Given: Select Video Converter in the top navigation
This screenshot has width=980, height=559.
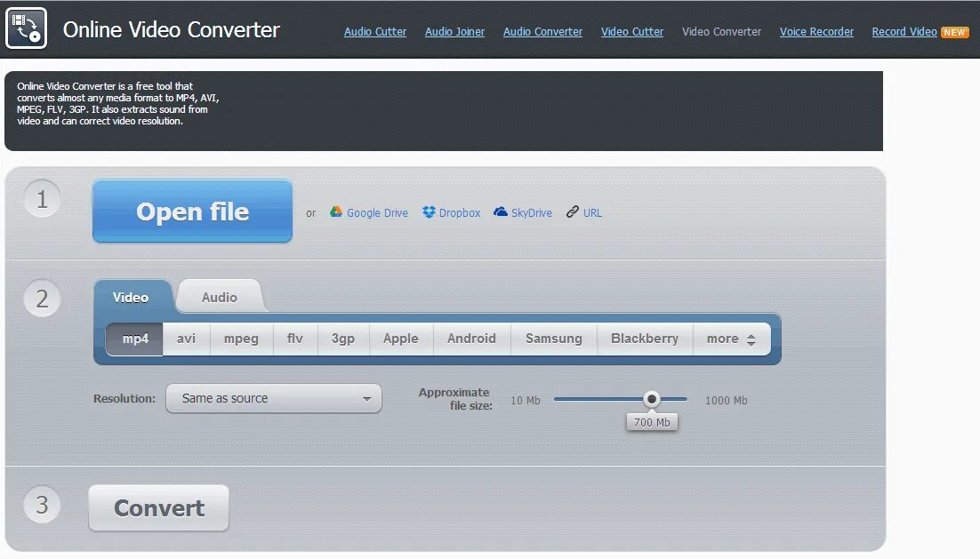Looking at the screenshot, I should 721,32.
